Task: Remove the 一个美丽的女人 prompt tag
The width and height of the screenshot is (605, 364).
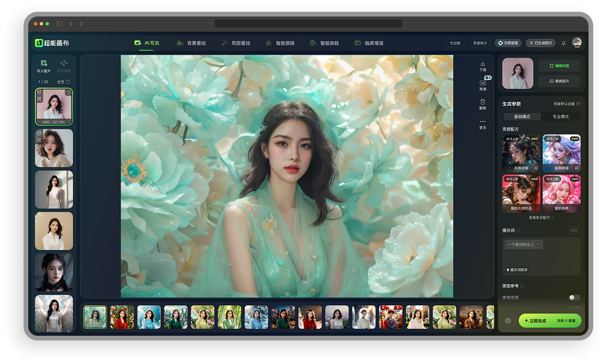Action: 538,244
